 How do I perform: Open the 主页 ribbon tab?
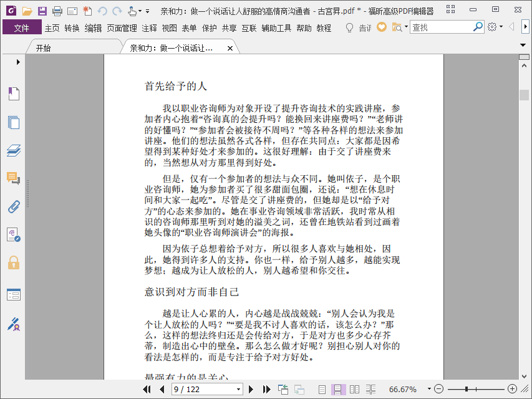(52, 28)
